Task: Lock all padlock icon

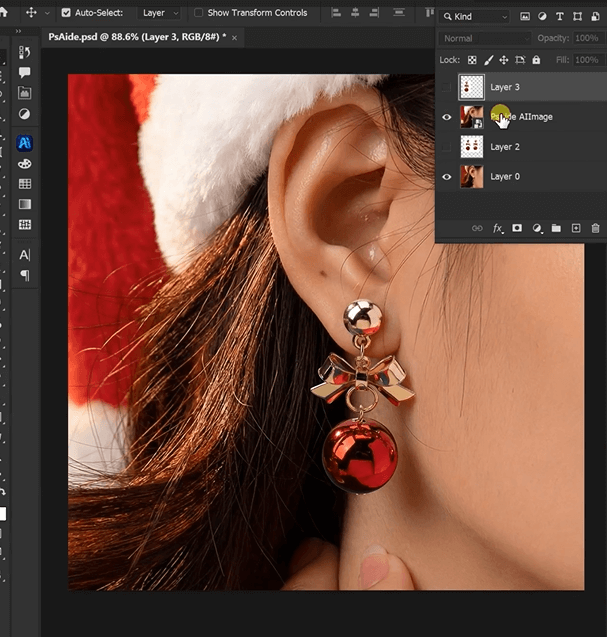Action: coord(536,60)
